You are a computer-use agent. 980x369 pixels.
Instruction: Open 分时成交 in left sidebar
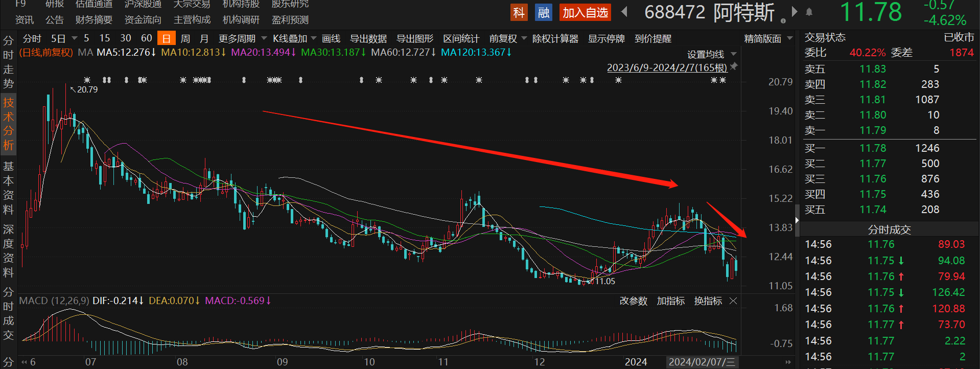click(x=8, y=314)
